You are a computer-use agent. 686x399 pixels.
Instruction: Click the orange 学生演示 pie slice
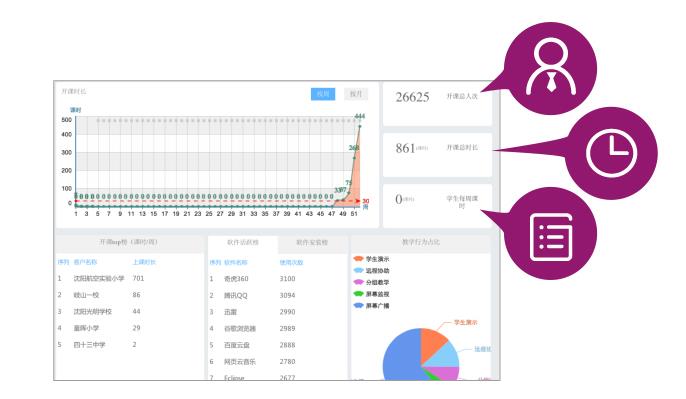point(431,342)
